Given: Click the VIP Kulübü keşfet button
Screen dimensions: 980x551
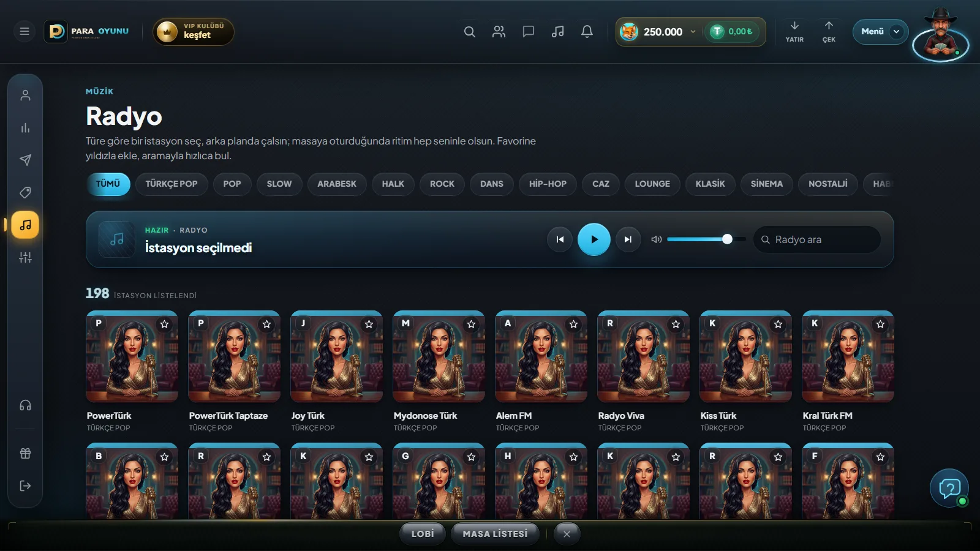Looking at the screenshot, I should (194, 31).
